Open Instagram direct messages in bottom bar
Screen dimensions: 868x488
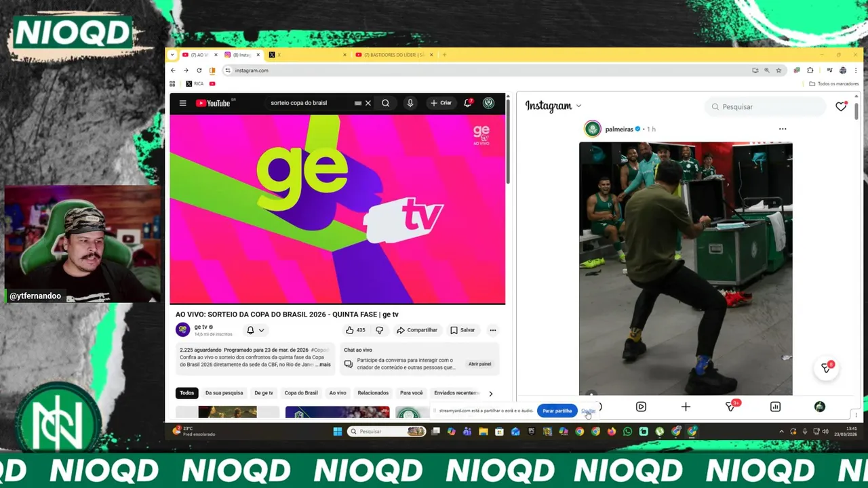click(731, 406)
